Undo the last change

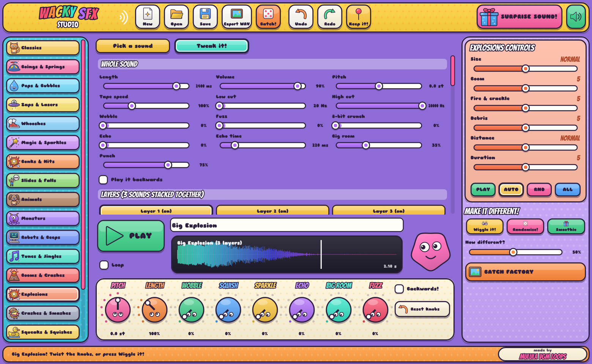point(301,17)
